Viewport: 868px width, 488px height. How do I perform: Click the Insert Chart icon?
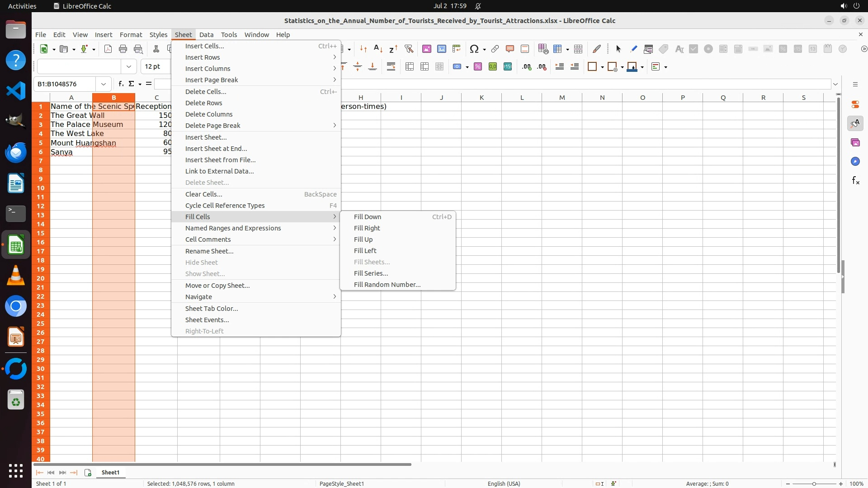pyautogui.click(x=441, y=49)
